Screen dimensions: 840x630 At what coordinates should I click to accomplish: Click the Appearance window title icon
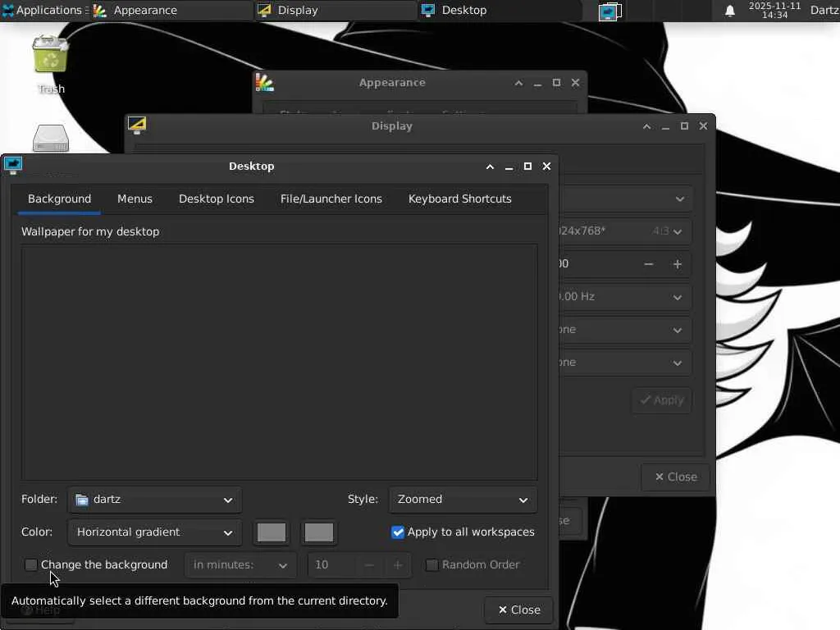pyautogui.click(x=265, y=83)
